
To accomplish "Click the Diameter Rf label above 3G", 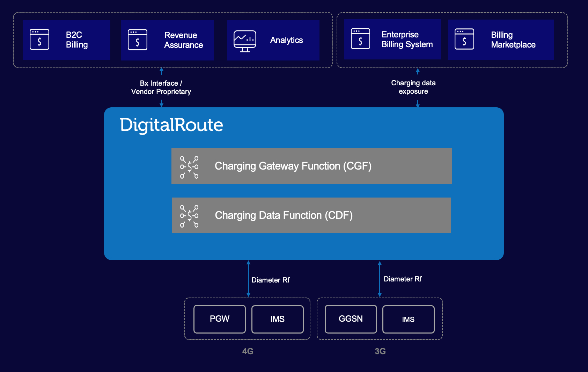I will (x=403, y=279).
